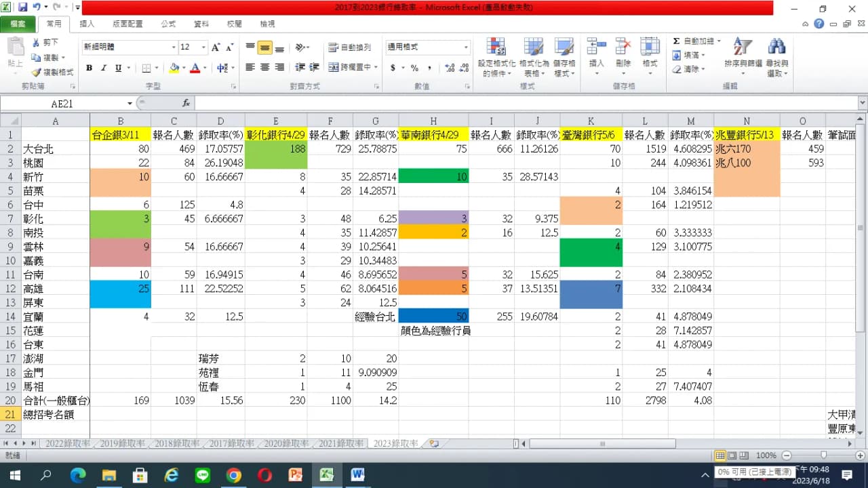Click the formula bar input field

pos(526,104)
